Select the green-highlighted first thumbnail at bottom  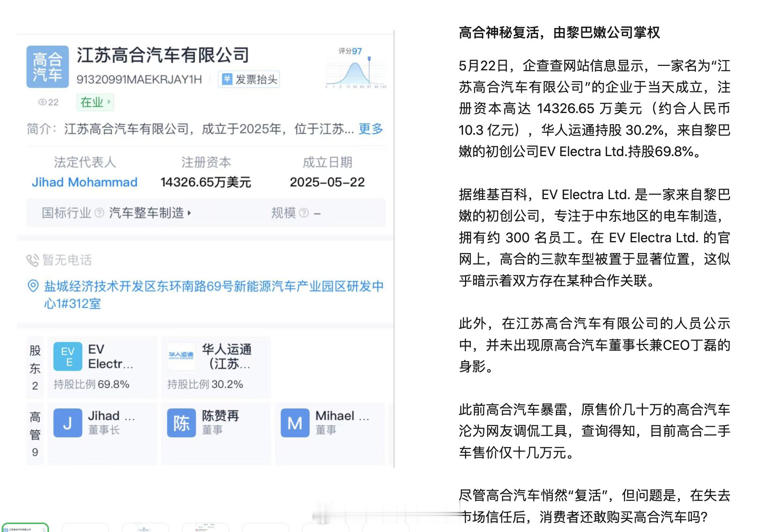tap(25, 527)
